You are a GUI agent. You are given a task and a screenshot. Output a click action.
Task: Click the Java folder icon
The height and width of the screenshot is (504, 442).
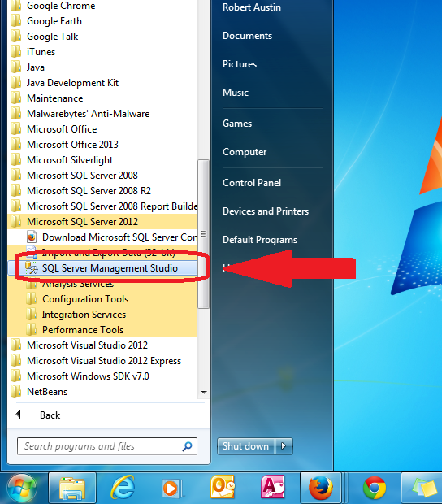click(x=15, y=67)
